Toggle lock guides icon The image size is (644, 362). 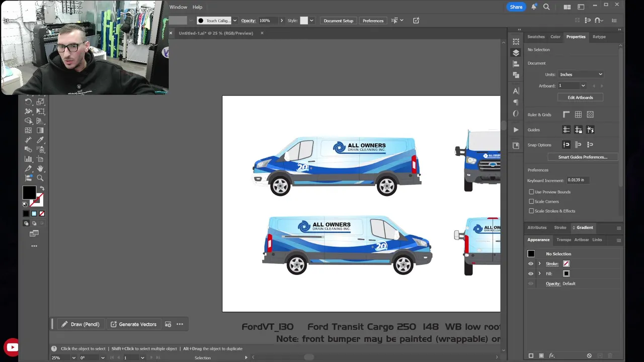pyautogui.click(x=578, y=130)
